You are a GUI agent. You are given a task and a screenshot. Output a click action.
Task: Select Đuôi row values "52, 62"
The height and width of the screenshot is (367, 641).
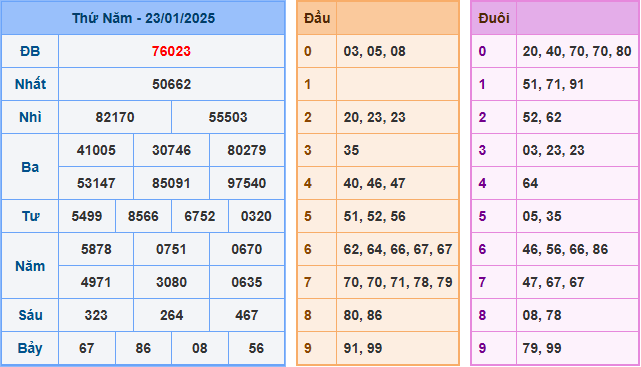542,118
